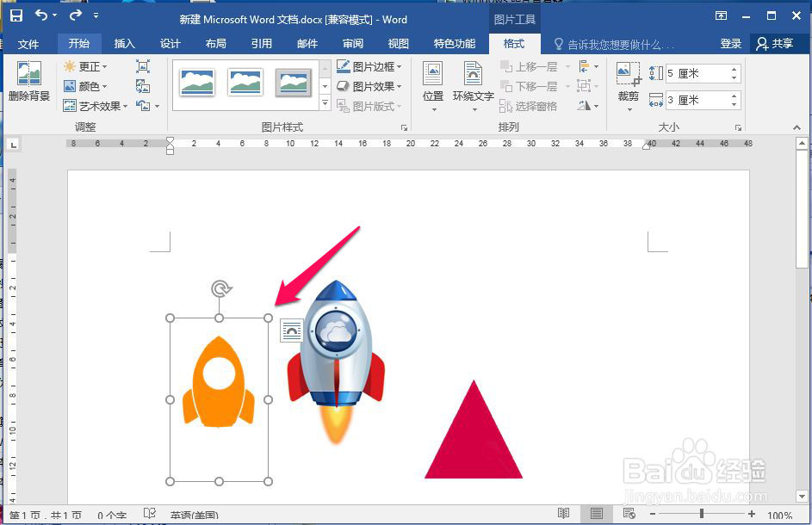
Task: Click the rotation handle above the orange rocket
Action: click(x=221, y=288)
